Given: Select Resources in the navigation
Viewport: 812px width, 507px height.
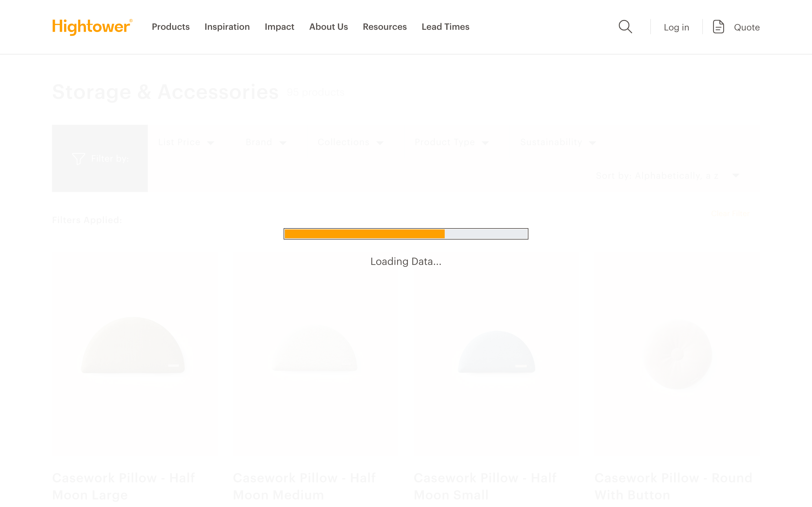Looking at the screenshot, I should click(384, 27).
